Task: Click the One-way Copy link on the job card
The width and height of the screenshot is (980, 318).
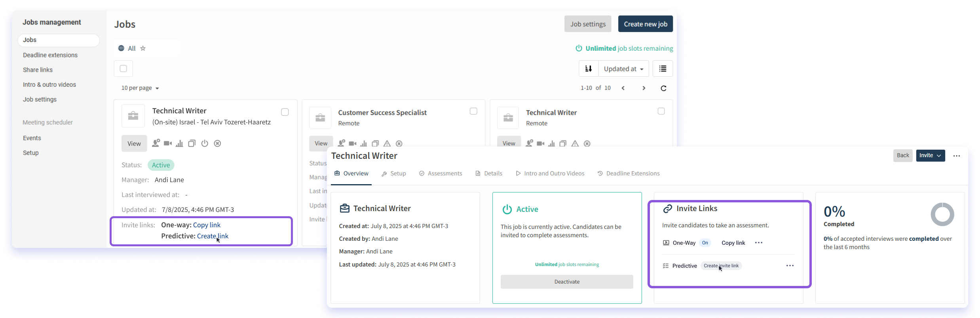Action: (x=207, y=225)
